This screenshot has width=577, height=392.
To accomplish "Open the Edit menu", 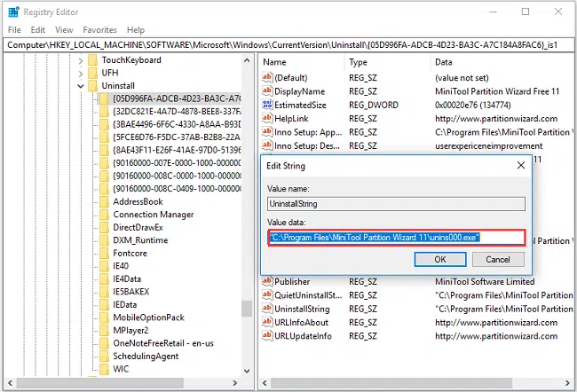I will tap(37, 29).
